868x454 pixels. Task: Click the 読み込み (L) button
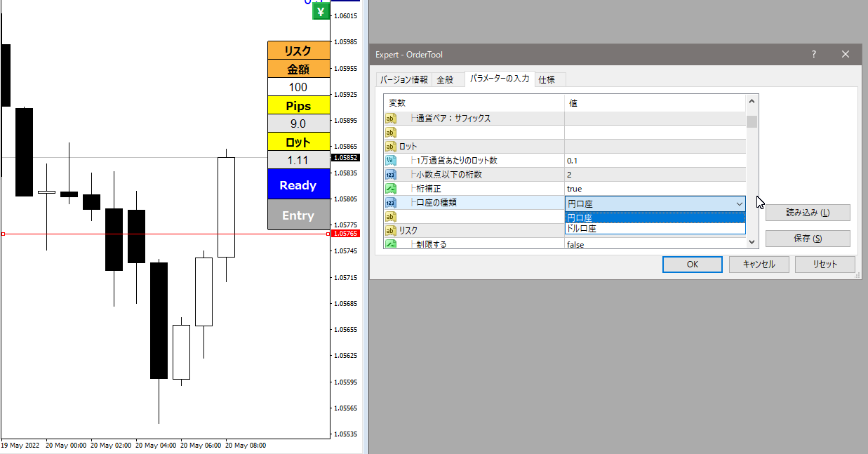point(808,213)
